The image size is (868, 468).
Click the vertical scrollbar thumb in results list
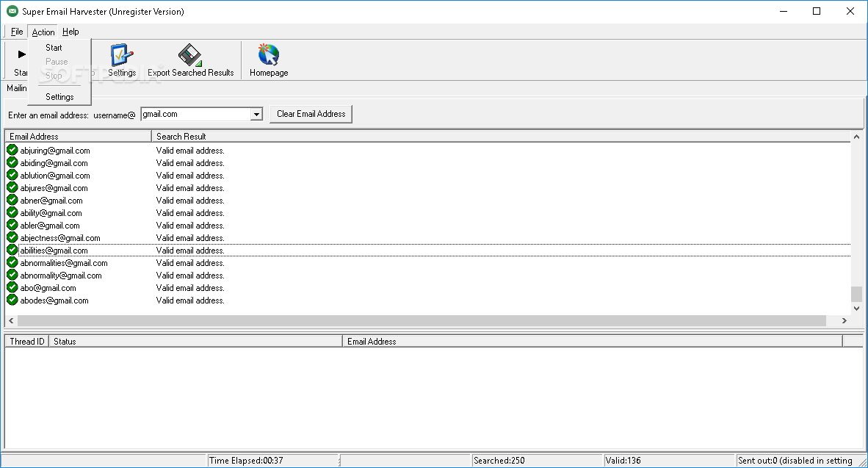coord(856,294)
